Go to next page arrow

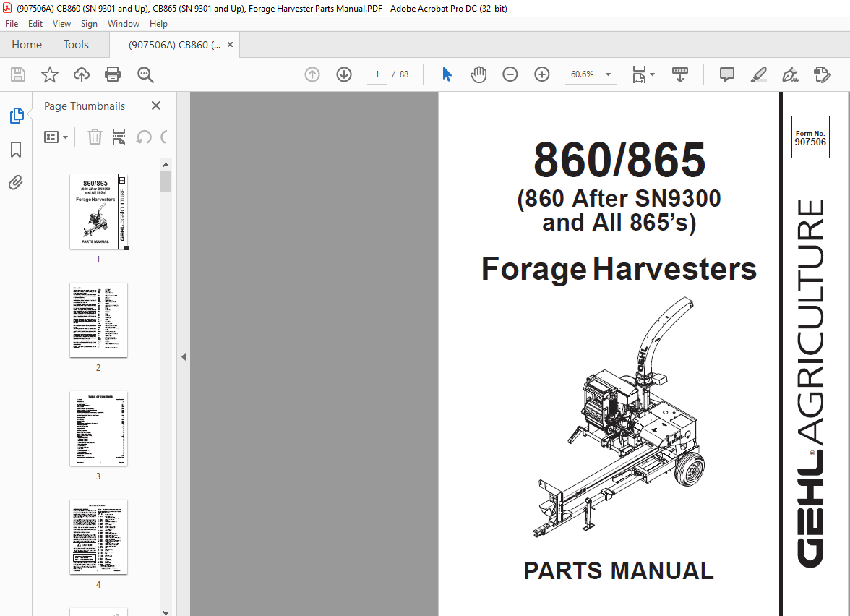(344, 74)
